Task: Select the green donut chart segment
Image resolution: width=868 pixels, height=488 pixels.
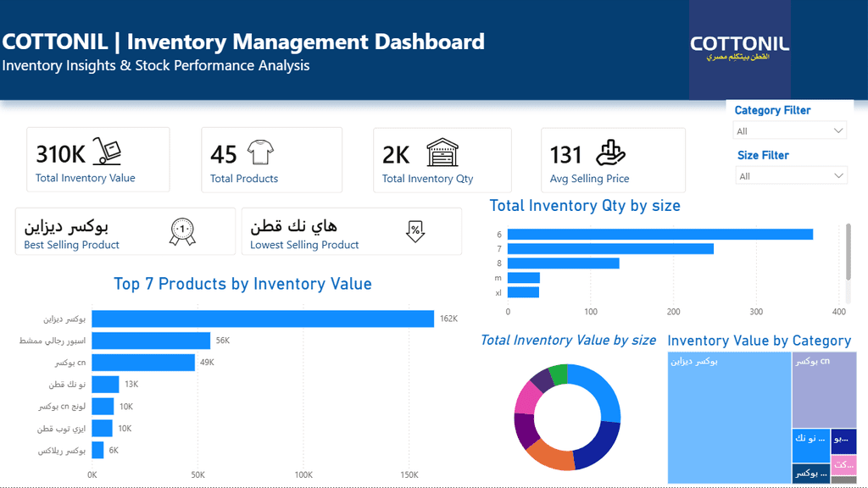Action: point(559,374)
